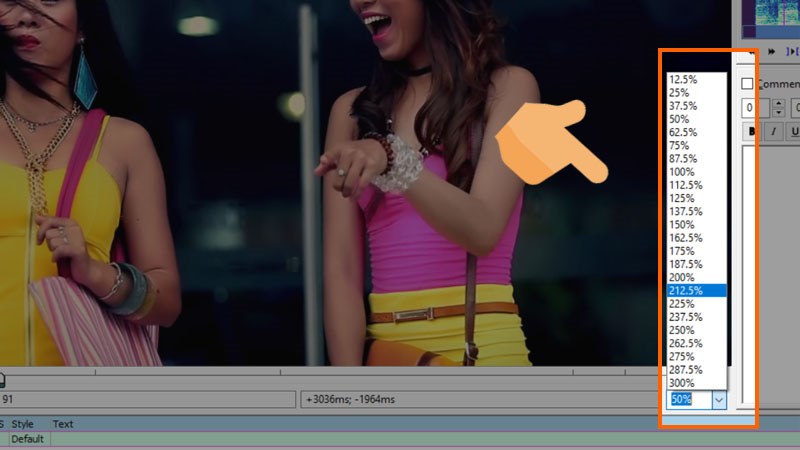Image resolution: width=800 pixels, height=450 pixels.
Task: Click the zoom field showing 50%
Action: click(689, 400)
